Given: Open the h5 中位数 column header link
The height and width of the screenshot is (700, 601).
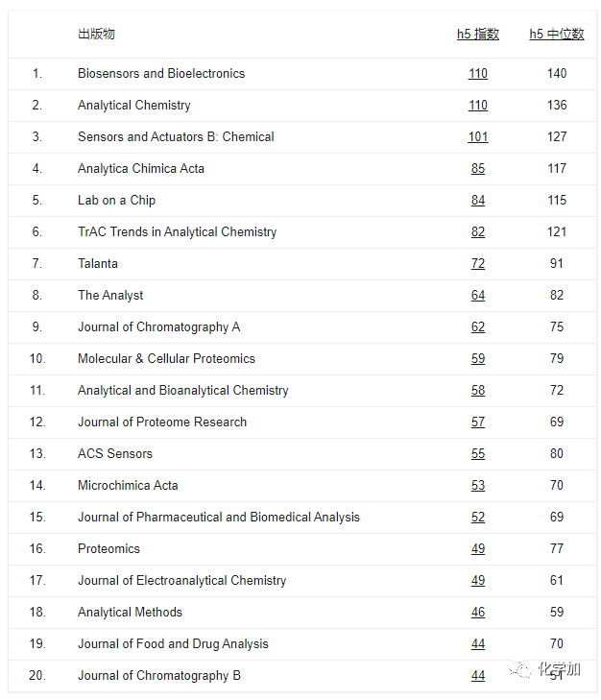Looking at the screenshot, I should 556,35.
